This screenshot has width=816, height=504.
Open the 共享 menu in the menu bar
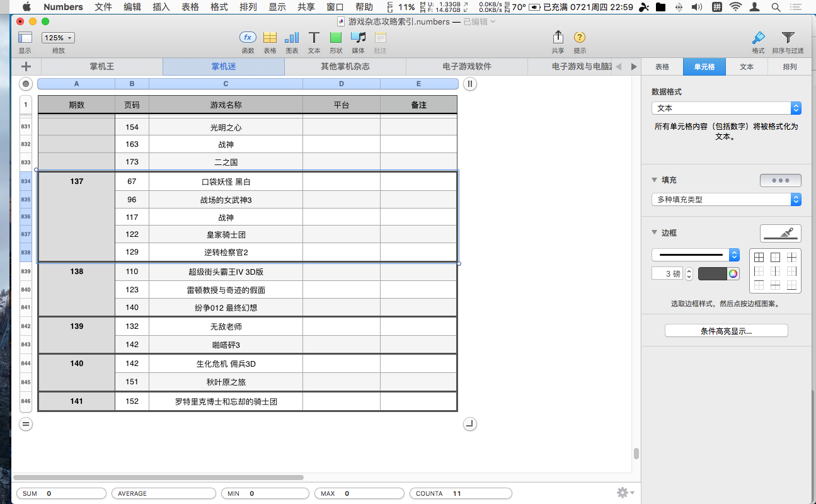coord(306,8)
